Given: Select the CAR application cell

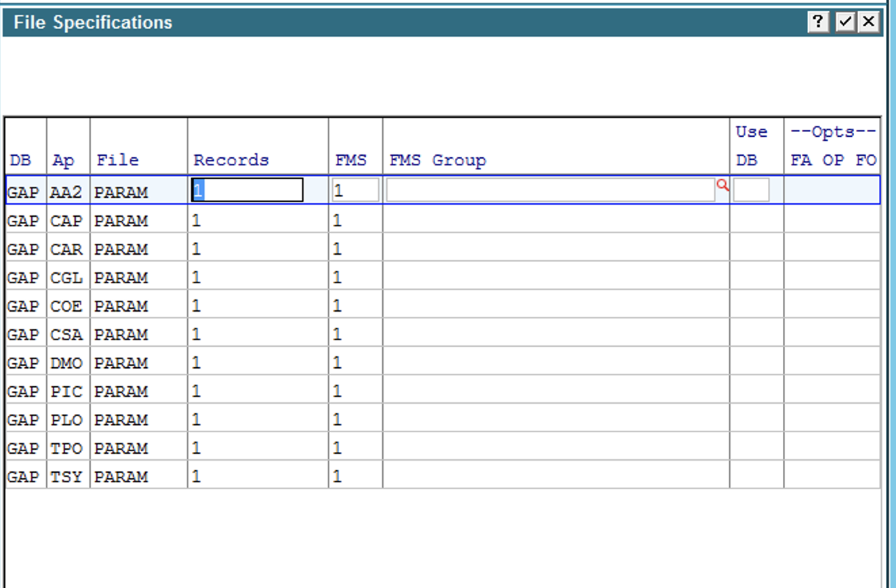Looking at the screenshot, I should tap(66, 249).
